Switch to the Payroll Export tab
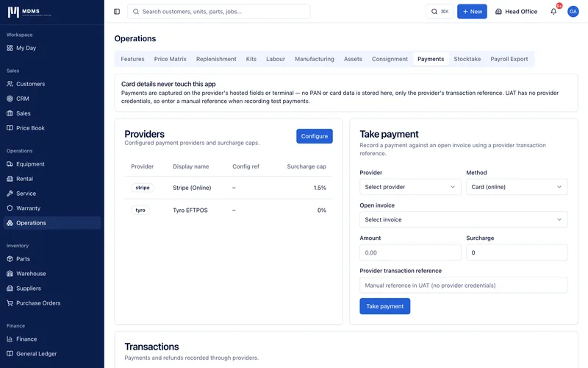588x368 pixels. (509, 59)
